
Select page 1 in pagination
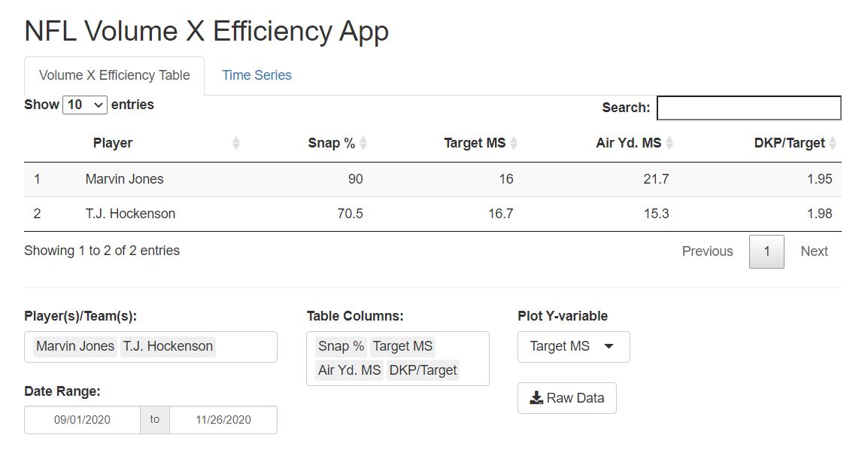tap(766, 251)
